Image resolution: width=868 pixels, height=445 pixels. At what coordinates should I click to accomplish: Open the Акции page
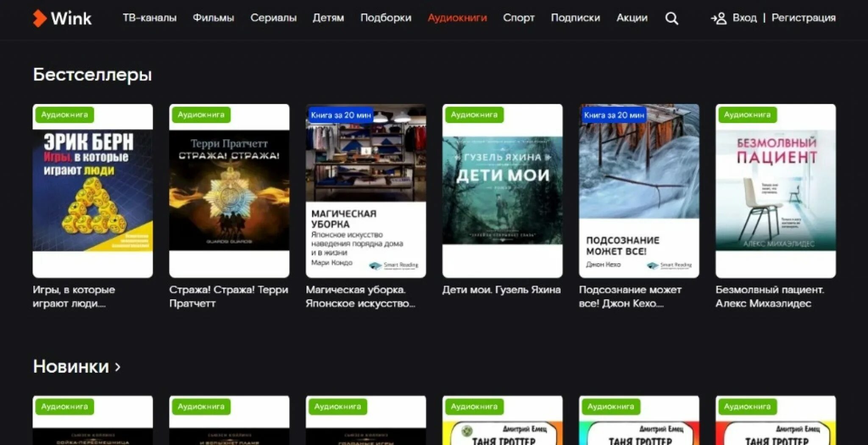[x=632, y=18]
